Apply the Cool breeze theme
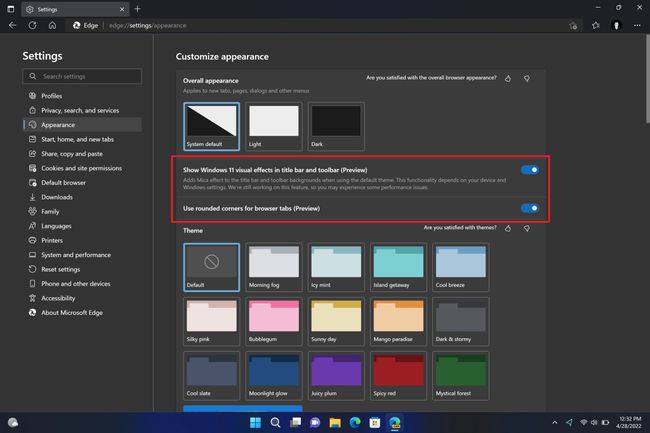650x433 pixels. click(x=461, y=267)
